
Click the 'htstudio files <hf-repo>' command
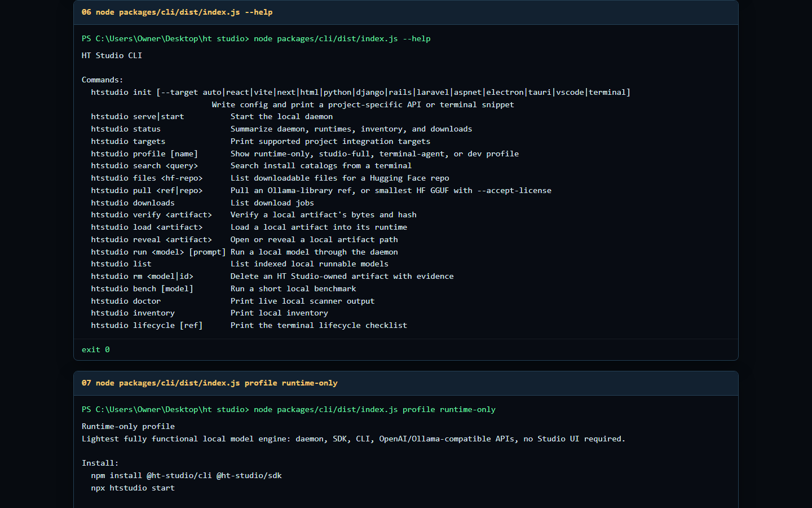click(147, 178)
